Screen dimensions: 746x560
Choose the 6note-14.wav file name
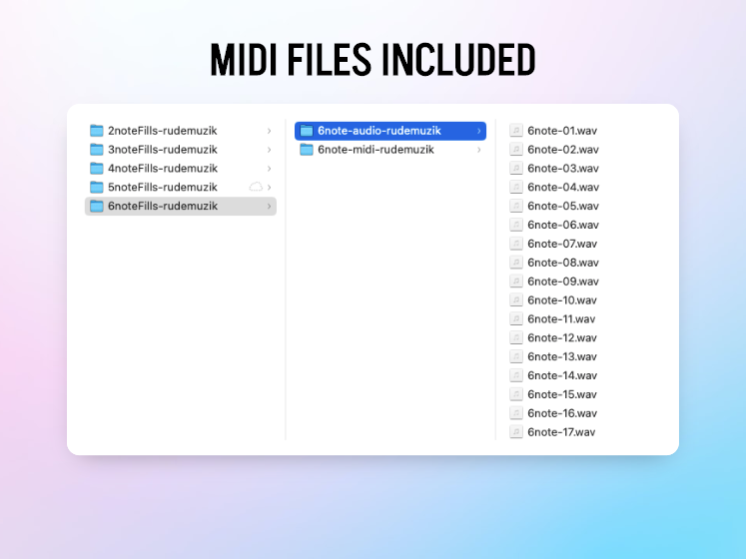562,375
